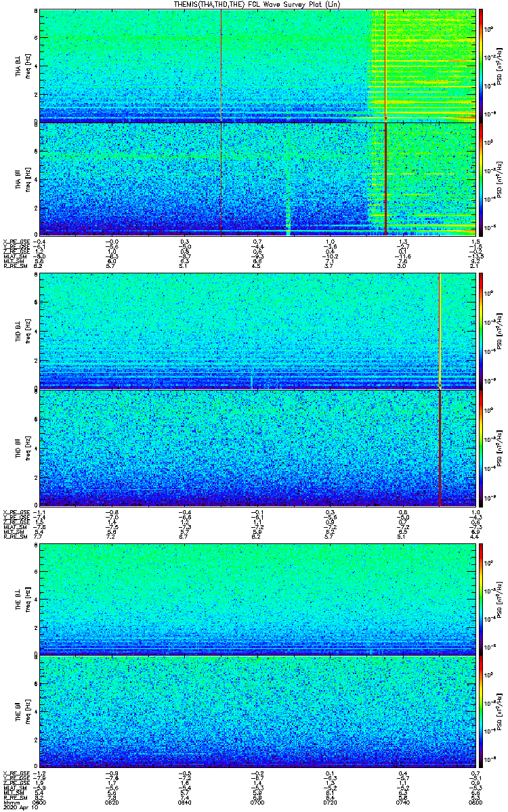The height and width of the screenshot is (812, 508).
Task: Open the THD B-perpendicular spectrogram panel
Action: [257, 331]
